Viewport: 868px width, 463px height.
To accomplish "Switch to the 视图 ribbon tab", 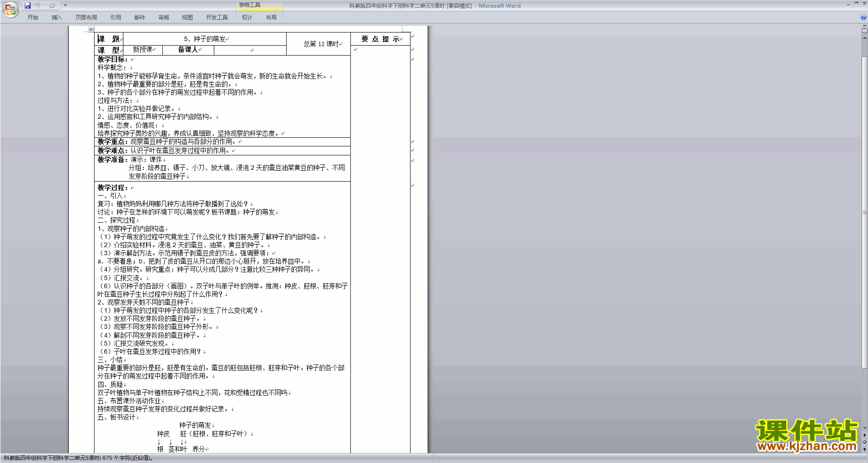I will [187, 18].
